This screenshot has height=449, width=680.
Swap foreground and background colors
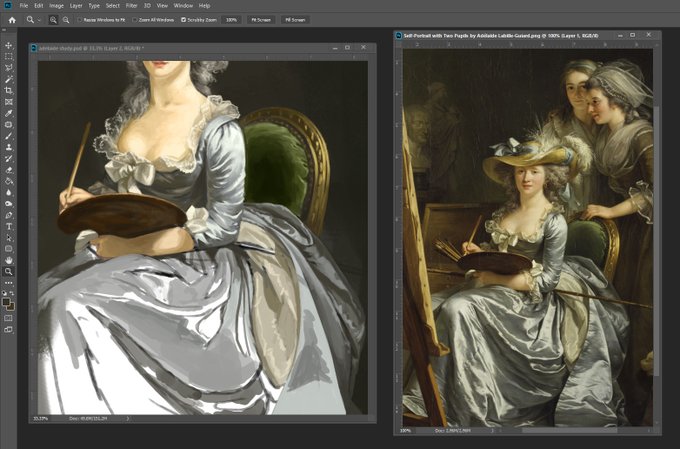pos(12,293)
